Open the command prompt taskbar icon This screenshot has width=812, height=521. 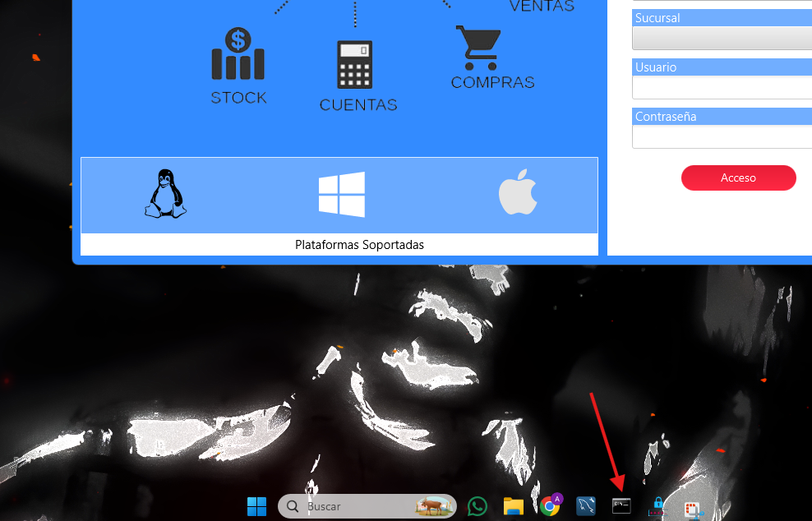click(621, 506)
